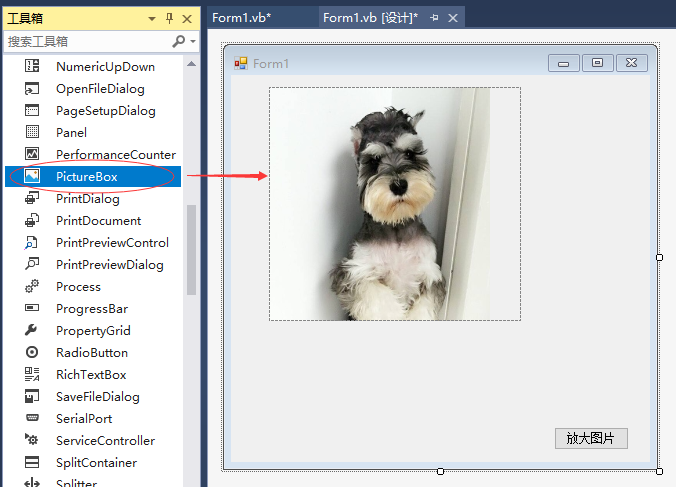Click the PerformanceCounter label
676x487 pixels.
(116, 155)
